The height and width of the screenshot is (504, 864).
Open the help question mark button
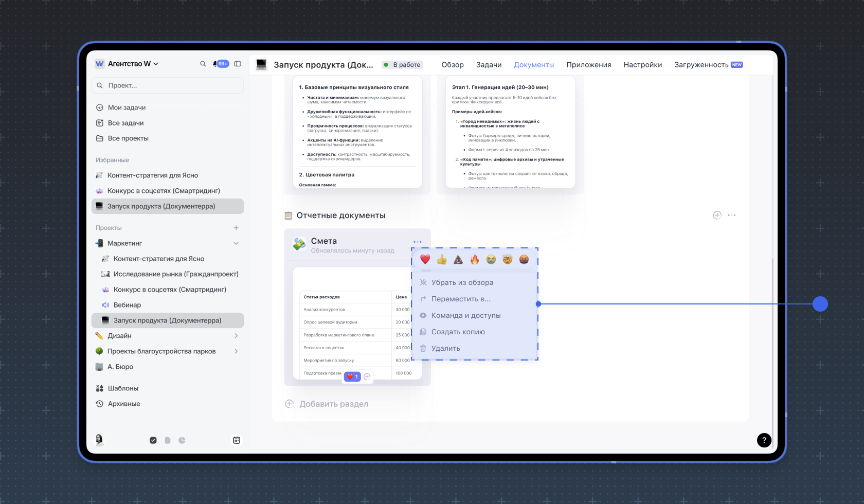(764, 440)
